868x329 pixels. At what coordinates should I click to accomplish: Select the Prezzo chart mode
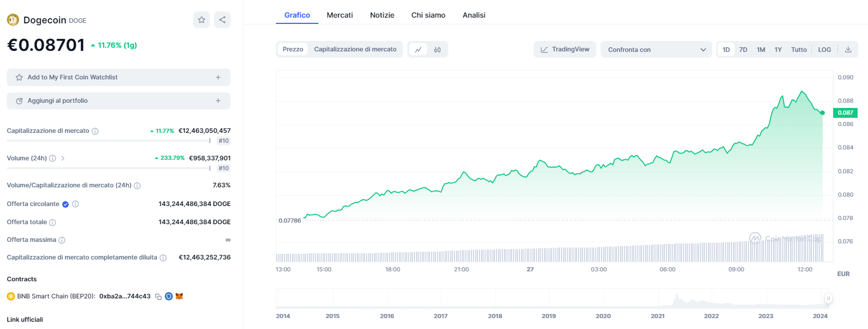click(293, 49)
